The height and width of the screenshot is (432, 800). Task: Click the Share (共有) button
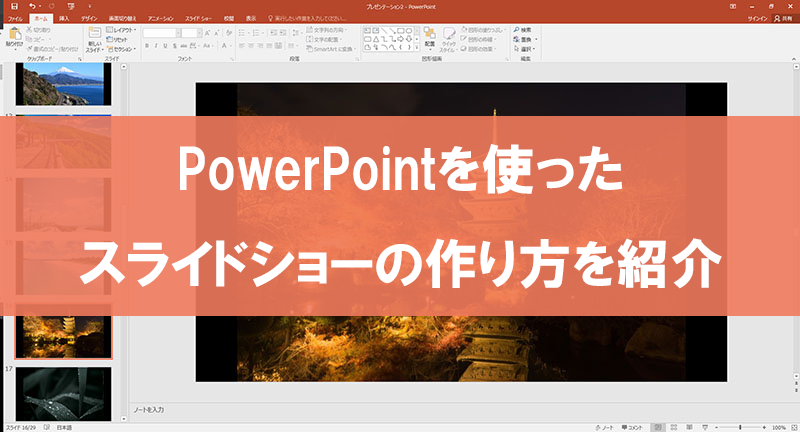pyautogui.click(x=784, y=18)
